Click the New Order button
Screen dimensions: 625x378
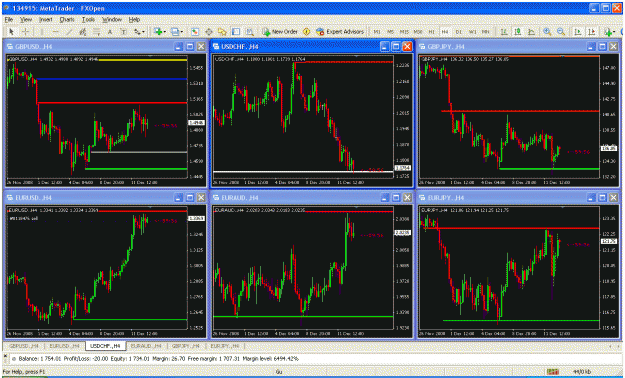click(x=280, y=32)
